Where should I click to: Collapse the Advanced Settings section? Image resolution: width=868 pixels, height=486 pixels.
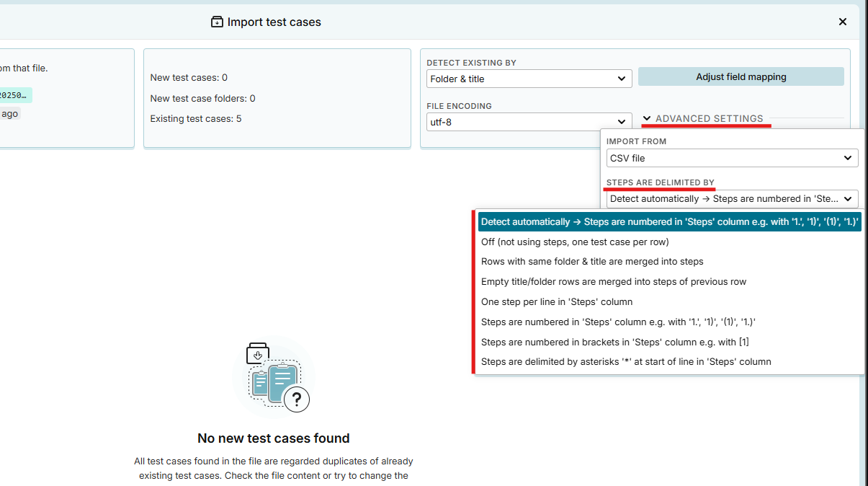tap(709, 118)
